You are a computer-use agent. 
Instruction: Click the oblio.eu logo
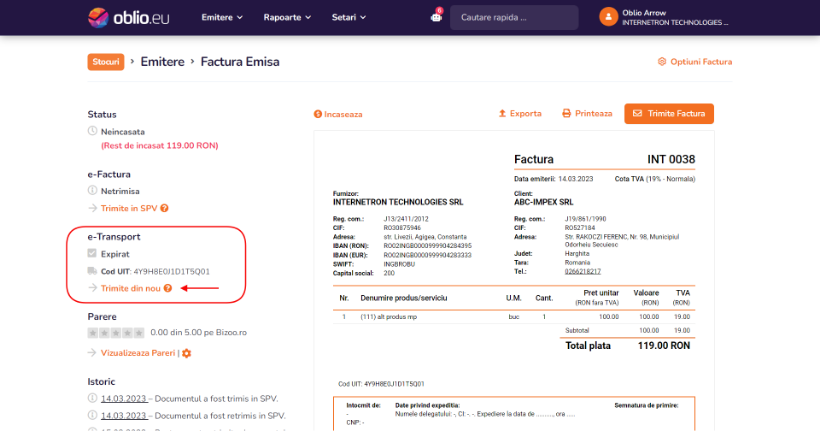point(129,18)
